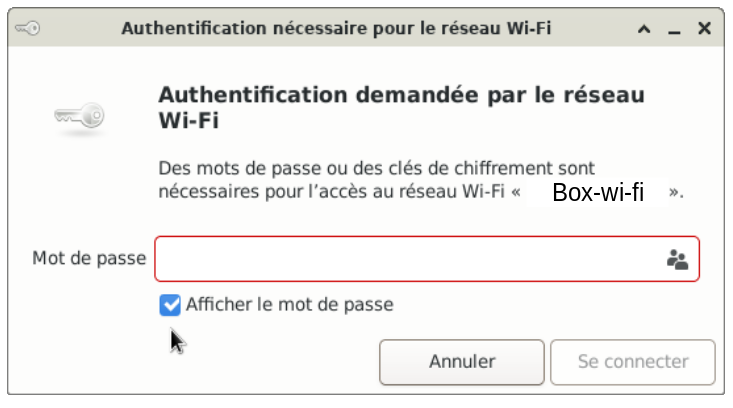The image size is (733, 408).
Task: Minimize the Wi-Fi authentication dialog
Action: click(674, 29)
